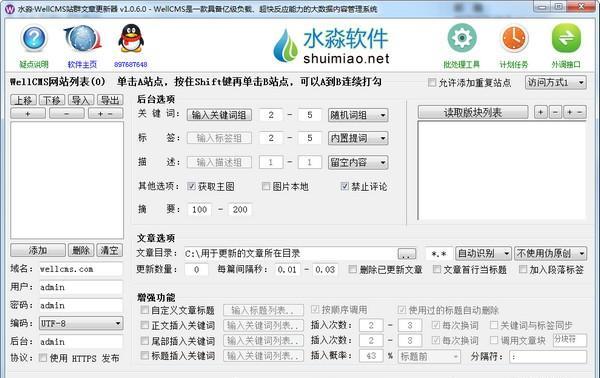Click the 删除 site button

(81, 251)
